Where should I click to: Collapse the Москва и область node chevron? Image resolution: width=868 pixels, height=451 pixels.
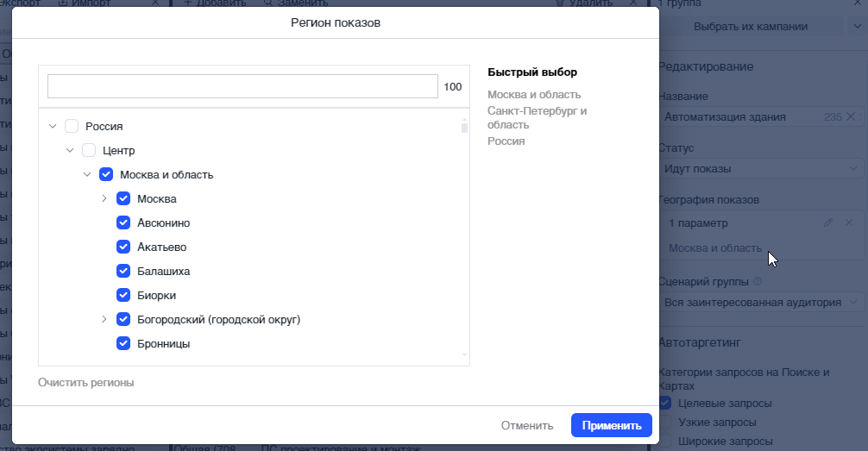87,174
